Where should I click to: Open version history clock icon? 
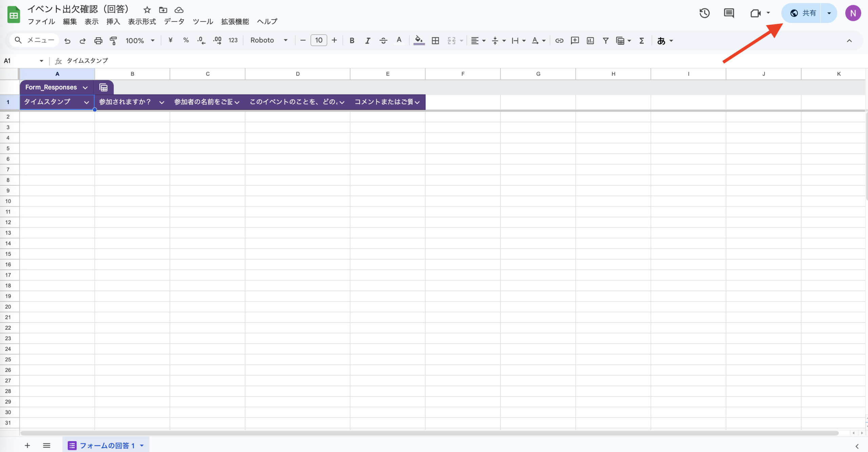(x=704, y=13)
